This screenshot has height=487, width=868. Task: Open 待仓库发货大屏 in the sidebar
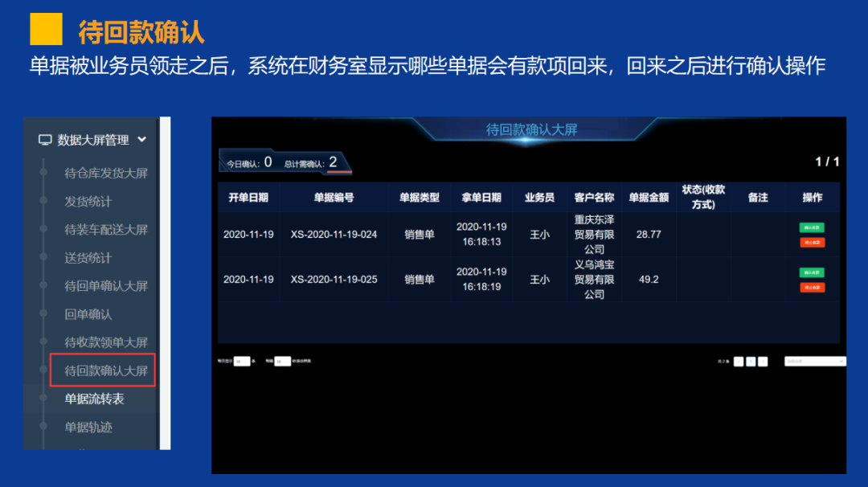(106, 174)
